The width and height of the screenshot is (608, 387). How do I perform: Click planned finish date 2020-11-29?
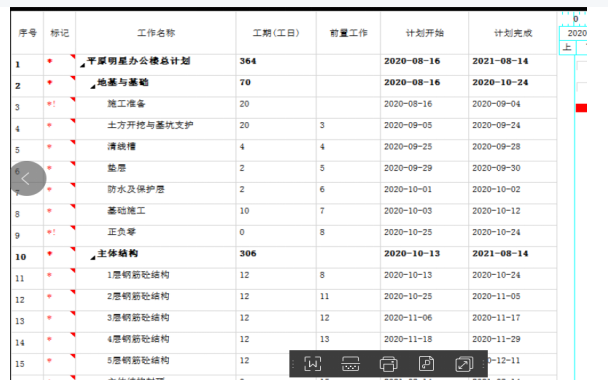tap(496, 339)
